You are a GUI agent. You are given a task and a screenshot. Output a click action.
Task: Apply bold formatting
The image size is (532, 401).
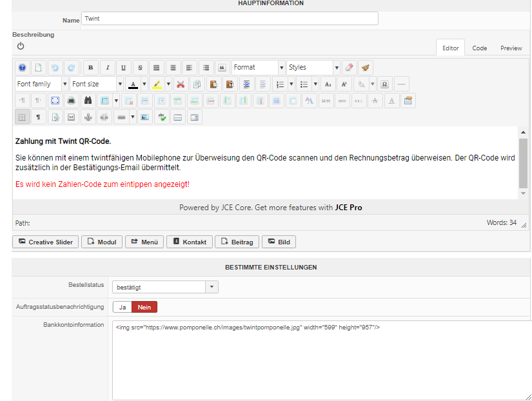coord(90,68)
